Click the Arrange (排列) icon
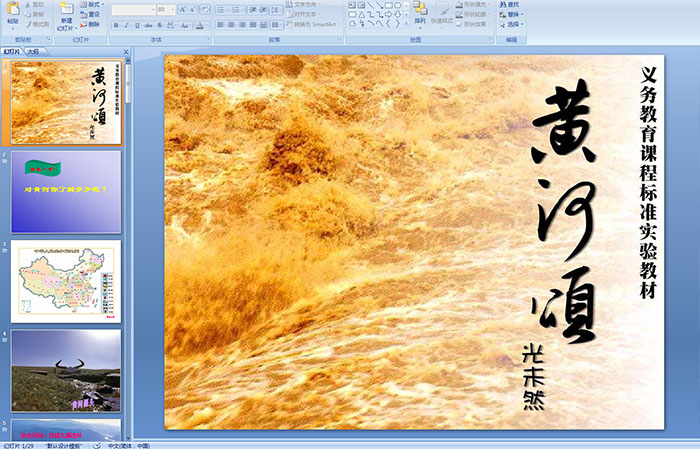700x449 pixels. 420,8
